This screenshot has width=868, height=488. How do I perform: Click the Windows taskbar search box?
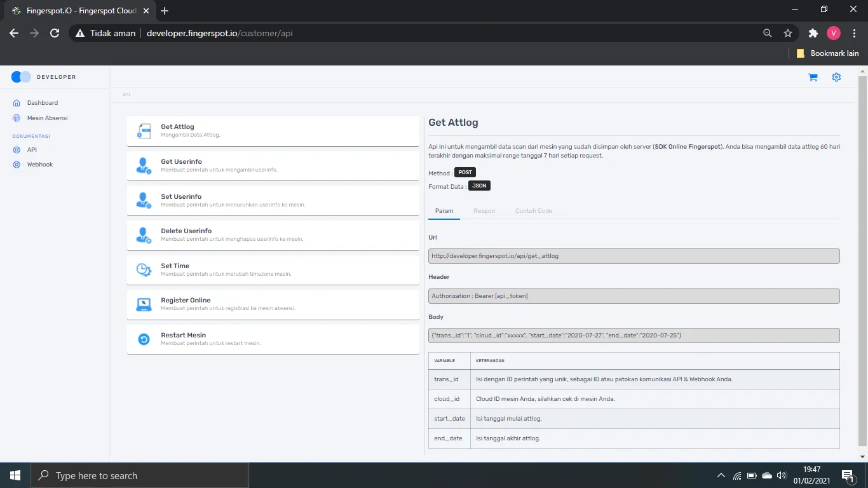[140, 475]
